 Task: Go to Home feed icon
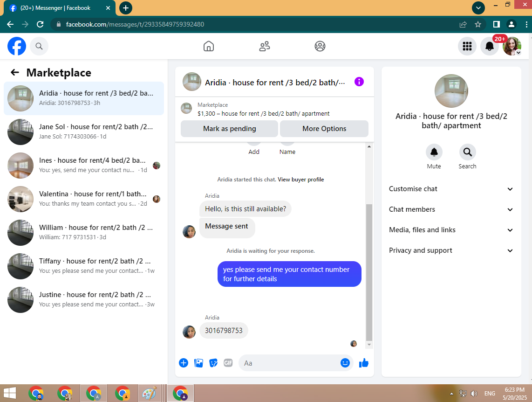209,46
